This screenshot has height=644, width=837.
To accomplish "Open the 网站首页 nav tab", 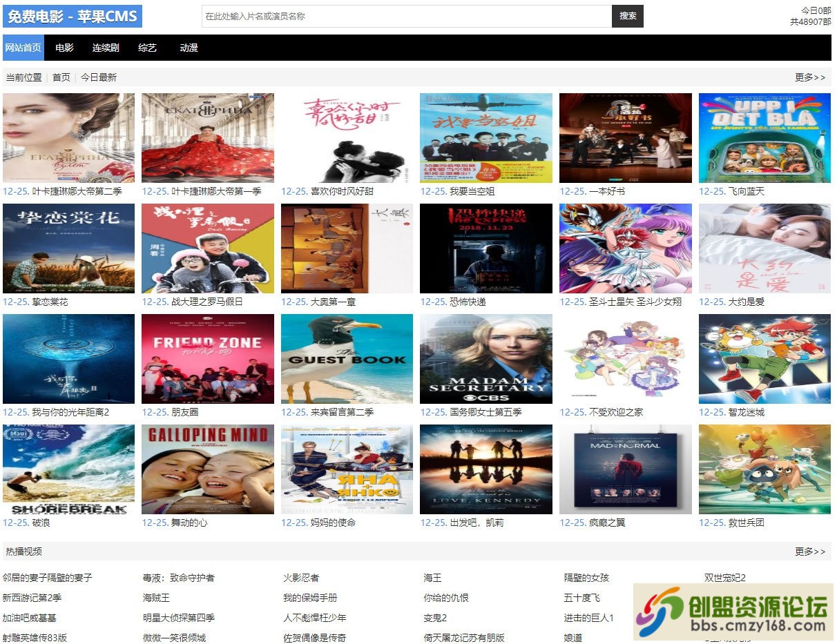I will pos(23,48).
